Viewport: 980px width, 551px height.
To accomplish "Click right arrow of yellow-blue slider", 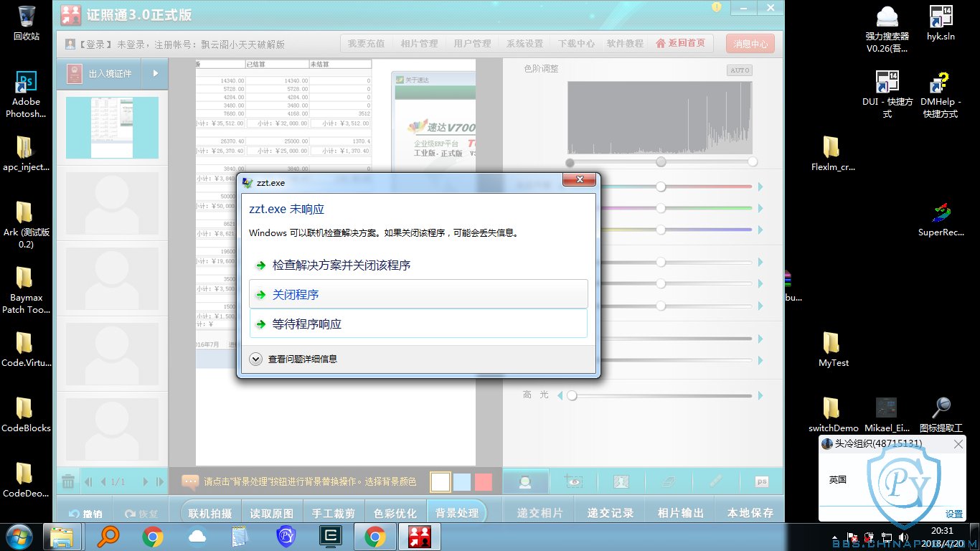I will [760, 230].
